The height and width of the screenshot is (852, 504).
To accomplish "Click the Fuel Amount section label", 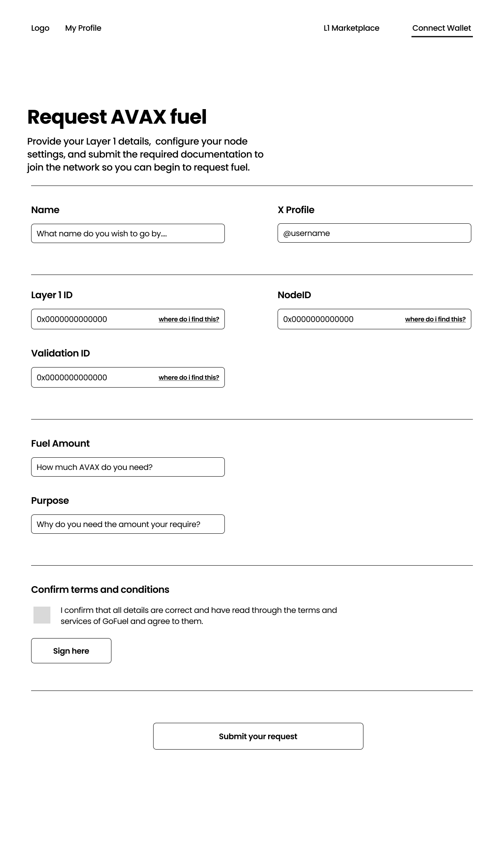I will (60, 443).
